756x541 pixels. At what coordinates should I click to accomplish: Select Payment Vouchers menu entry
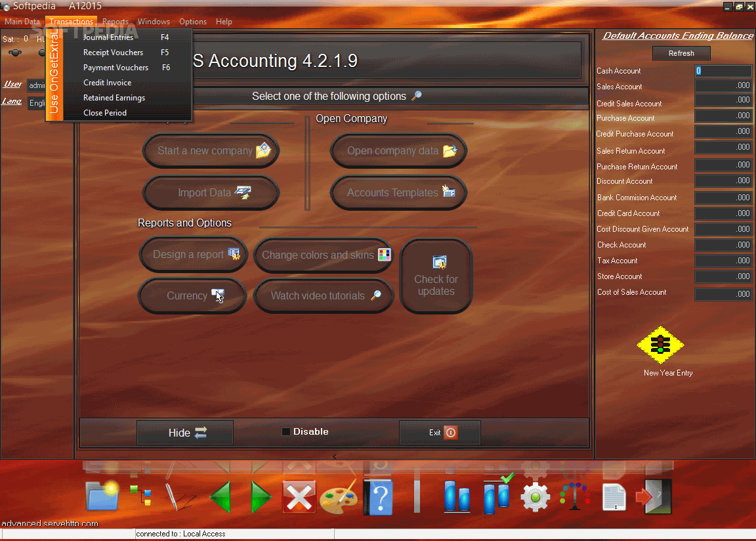[126, 68]
